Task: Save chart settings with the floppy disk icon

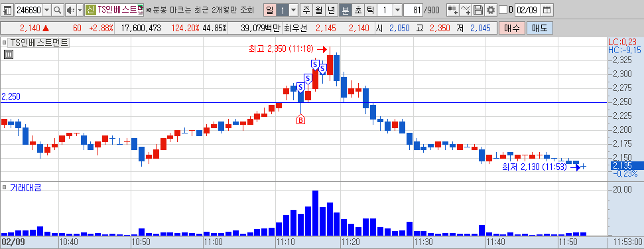Action: coord(478,9)
